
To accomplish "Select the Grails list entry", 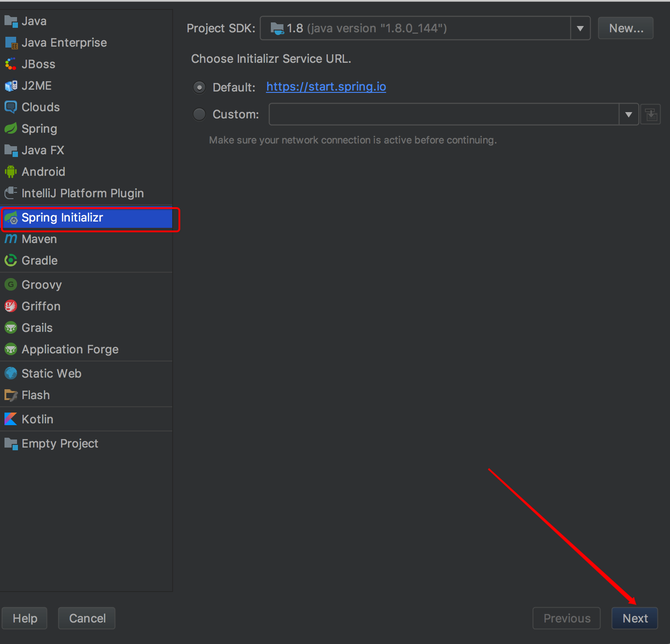I will [86, 328].
